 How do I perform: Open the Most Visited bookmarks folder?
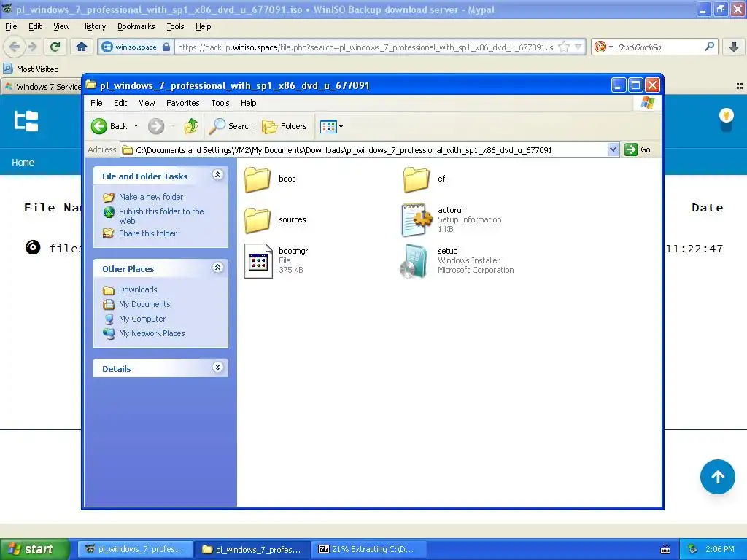(x=31, y=69)
